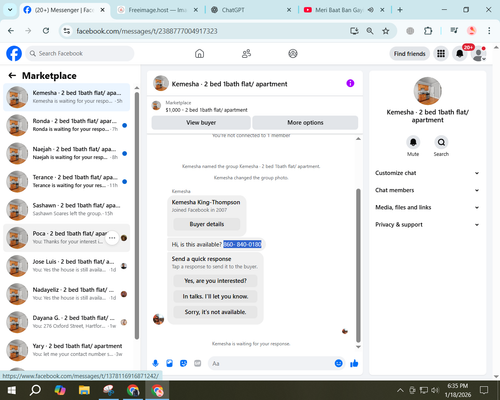Open Copilot icon in taskbar
The image size is (500, 400).
click(x=60, y=390)
